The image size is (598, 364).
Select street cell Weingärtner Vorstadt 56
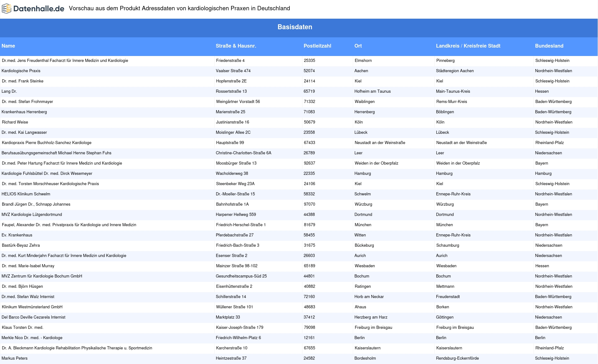pyautogui.click(x=238, y=102)
